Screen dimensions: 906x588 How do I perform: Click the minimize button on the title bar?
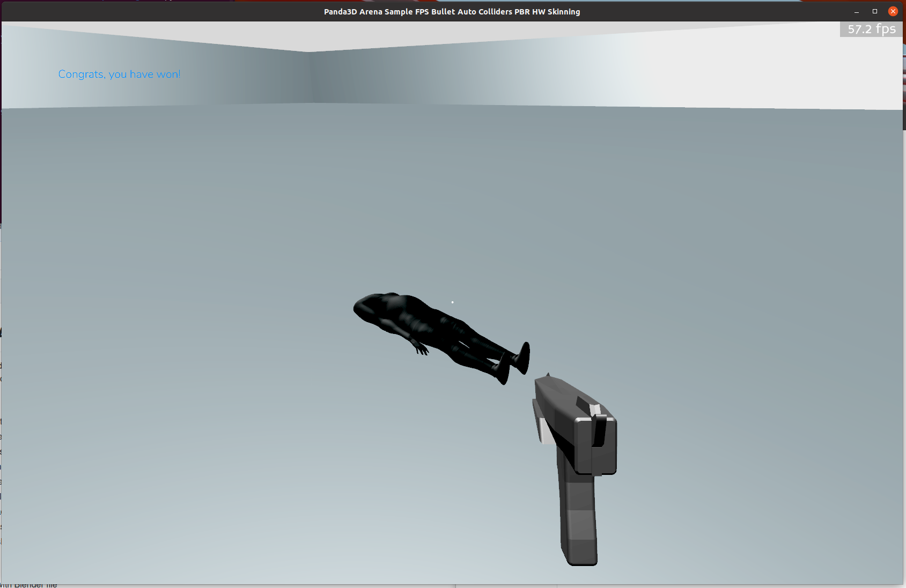[856, 11]
